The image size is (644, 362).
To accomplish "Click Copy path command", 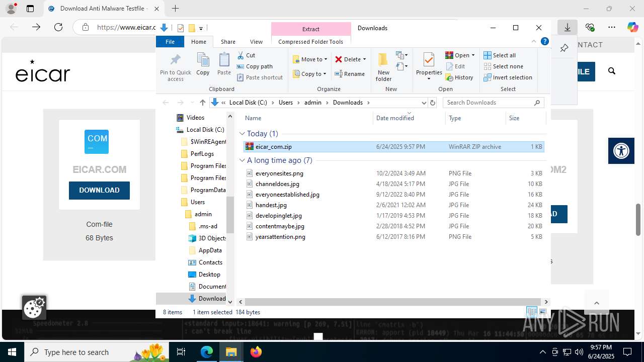I will tap(255, 66).
